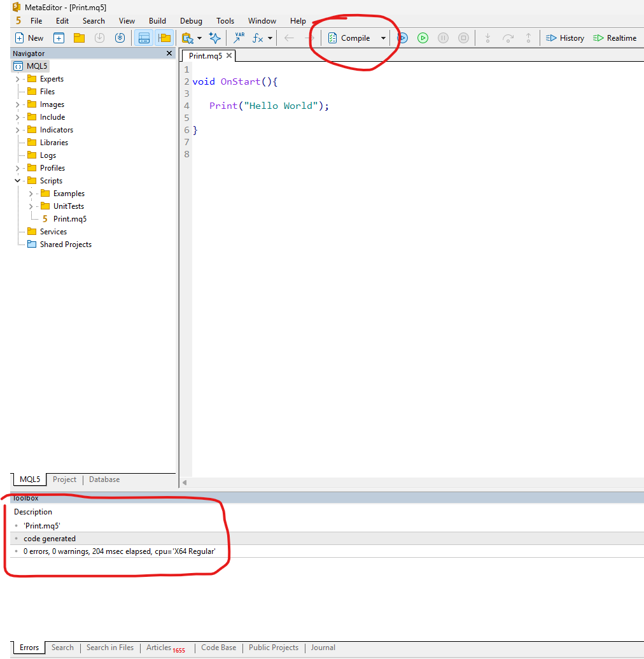Image resolution: width=644 pixels, height=659 pixels.
Task: Open Print.mq5 in the Navigator
Action: (x=70, y=218)
